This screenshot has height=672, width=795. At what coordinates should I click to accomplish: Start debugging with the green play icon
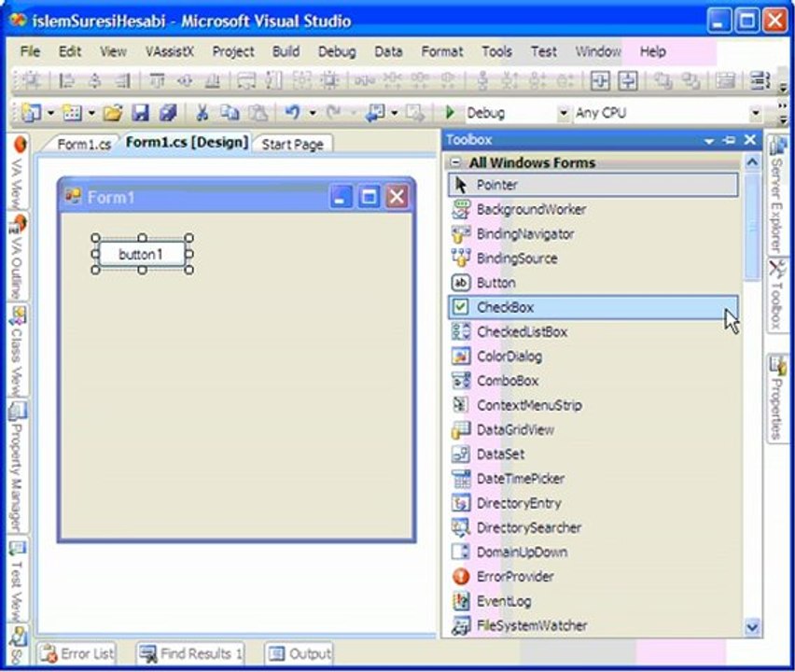pos(449,112)
